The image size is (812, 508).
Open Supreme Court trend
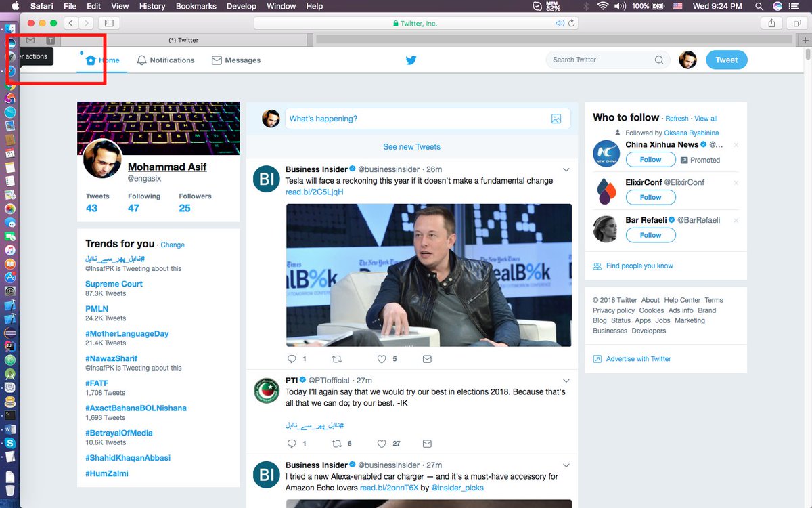[114, 284]
